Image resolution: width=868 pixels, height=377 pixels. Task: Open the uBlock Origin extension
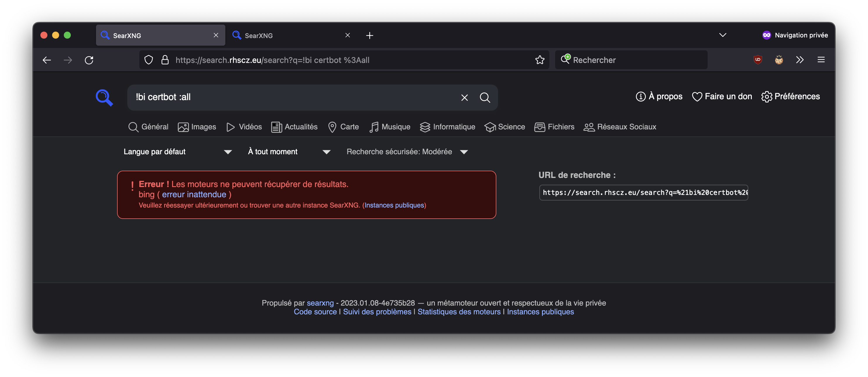pos(757,60)
